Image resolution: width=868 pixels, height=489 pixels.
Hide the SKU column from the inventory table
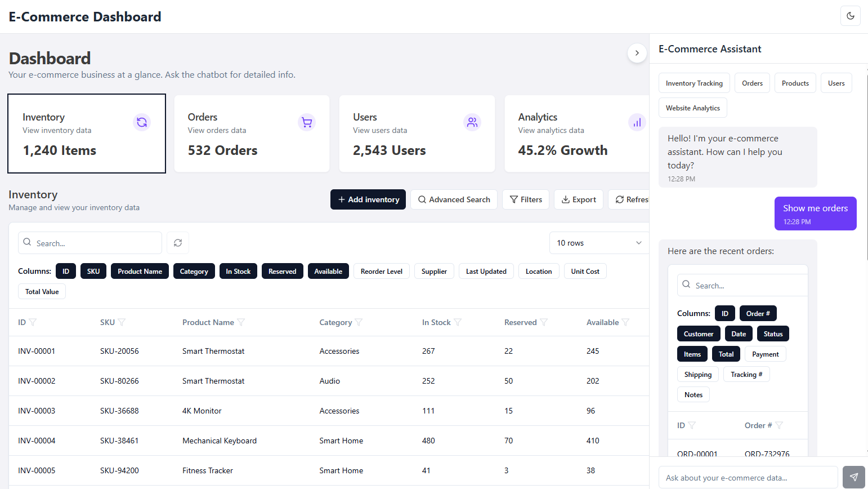tap(93, 271)
